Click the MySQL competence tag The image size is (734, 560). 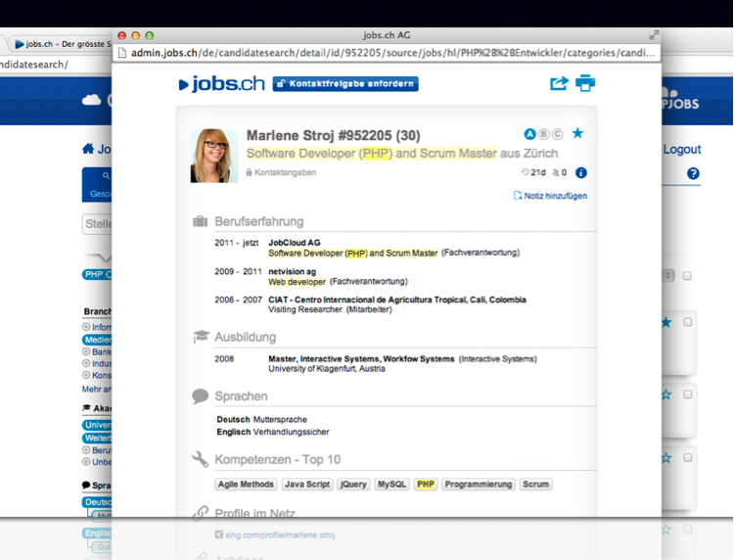(x=391, y=485)
